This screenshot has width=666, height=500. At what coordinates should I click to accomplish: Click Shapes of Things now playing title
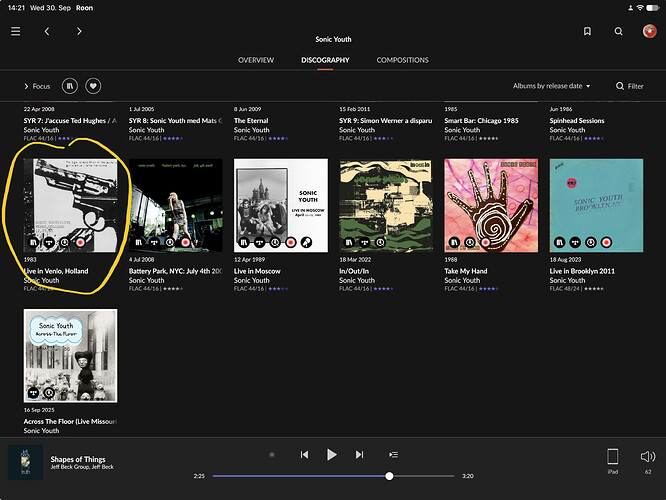tap(78, 459)
